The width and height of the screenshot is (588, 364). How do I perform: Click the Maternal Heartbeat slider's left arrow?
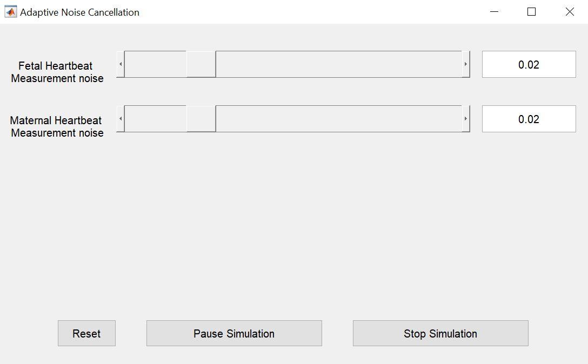click(x=121, y=119)
